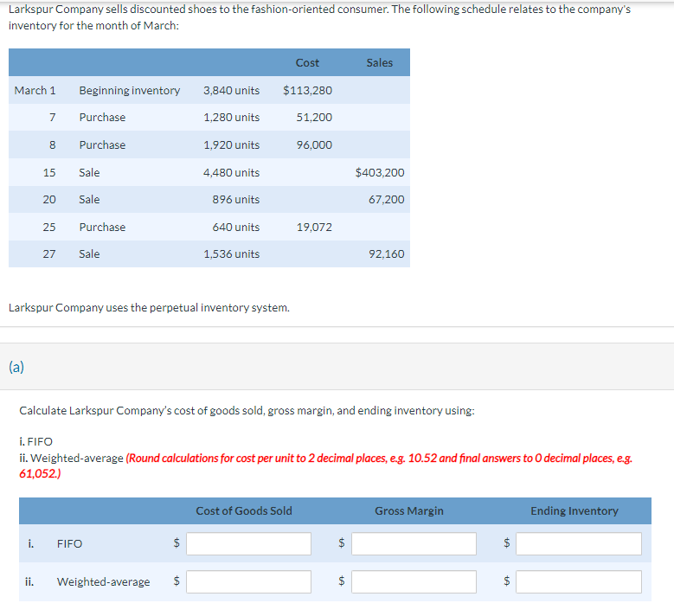Click Weighted-average Cost of Goods Sold field

pyautogui.click(x=248, y=581)
